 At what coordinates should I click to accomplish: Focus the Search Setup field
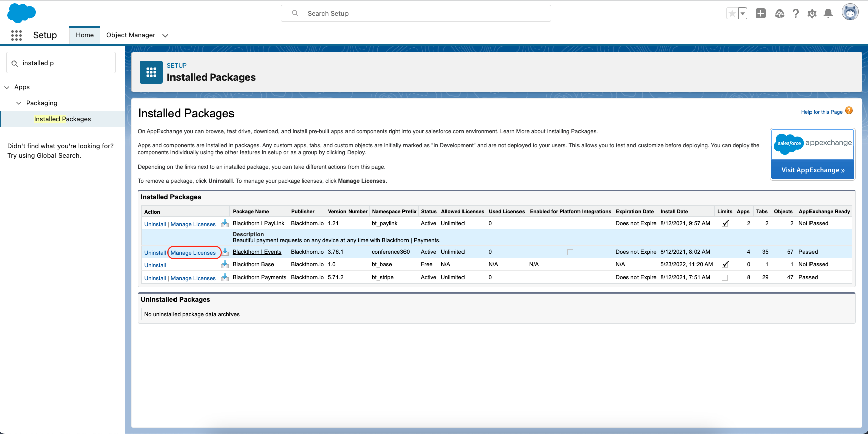(x=416, y=13)
